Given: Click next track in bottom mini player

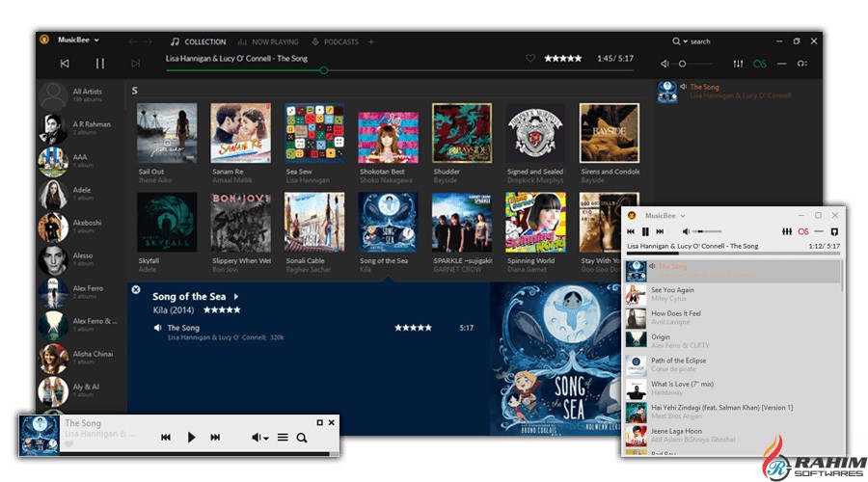Looking at the screenshot, I should point(215,438).
